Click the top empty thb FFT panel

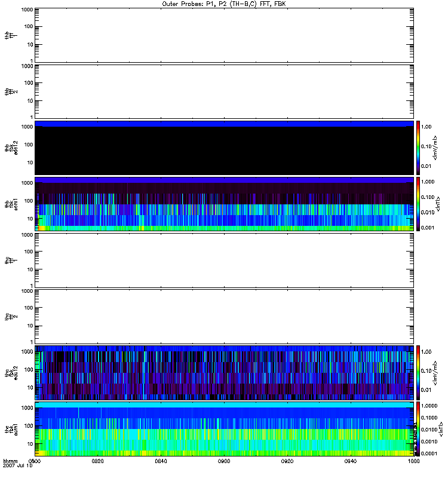click(224, 34)
